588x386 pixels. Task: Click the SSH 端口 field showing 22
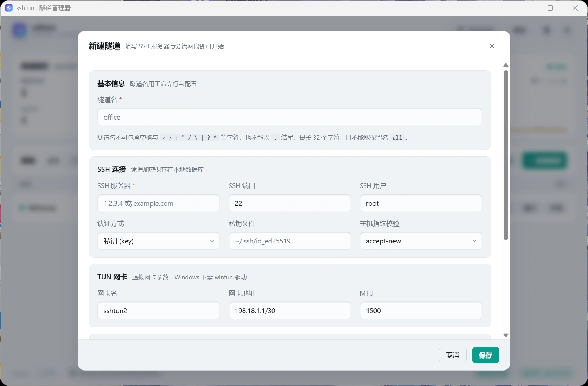pyautogui.click(x=290, y=203)
